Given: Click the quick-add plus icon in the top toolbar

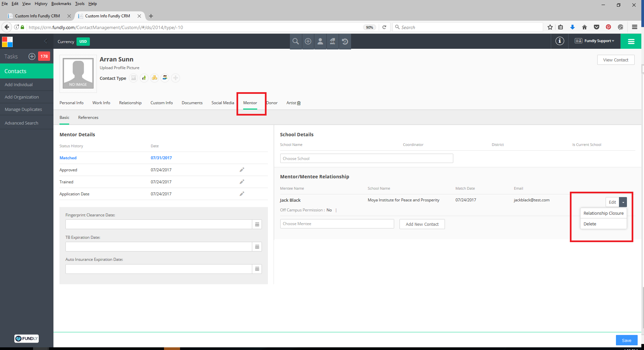Looking at the screenshot, I should (x=308, y=41).
